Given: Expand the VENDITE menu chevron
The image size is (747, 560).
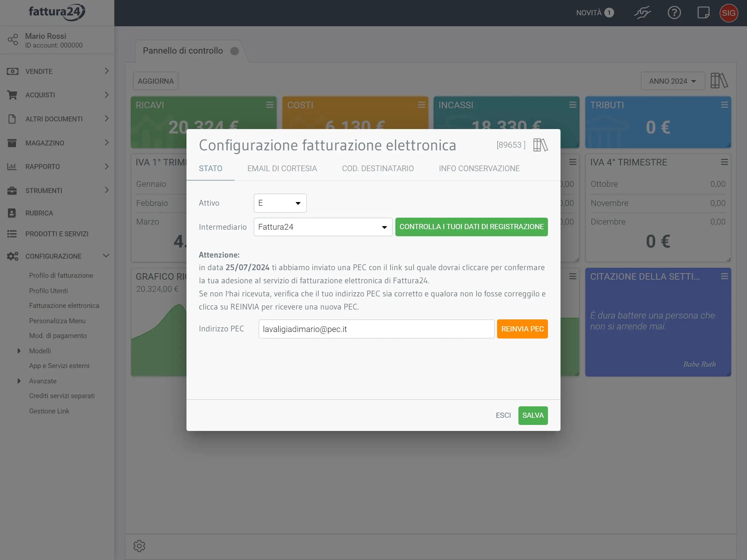Looking at the screenshot, I should coord(107,71).
